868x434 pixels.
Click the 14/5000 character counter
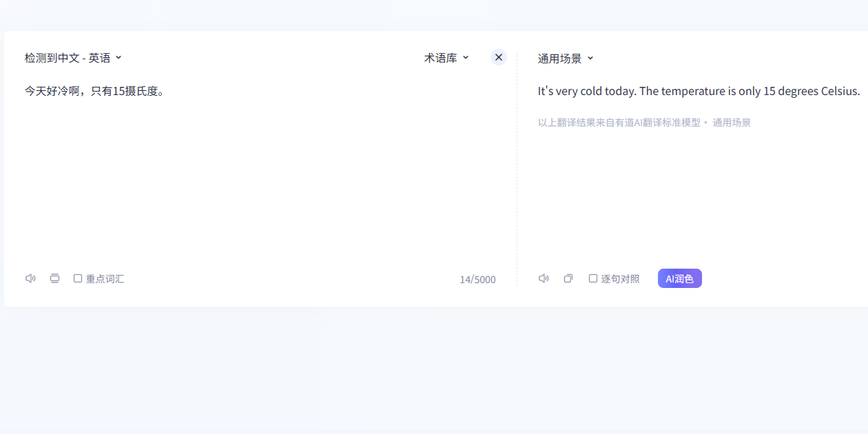[477, 280]
